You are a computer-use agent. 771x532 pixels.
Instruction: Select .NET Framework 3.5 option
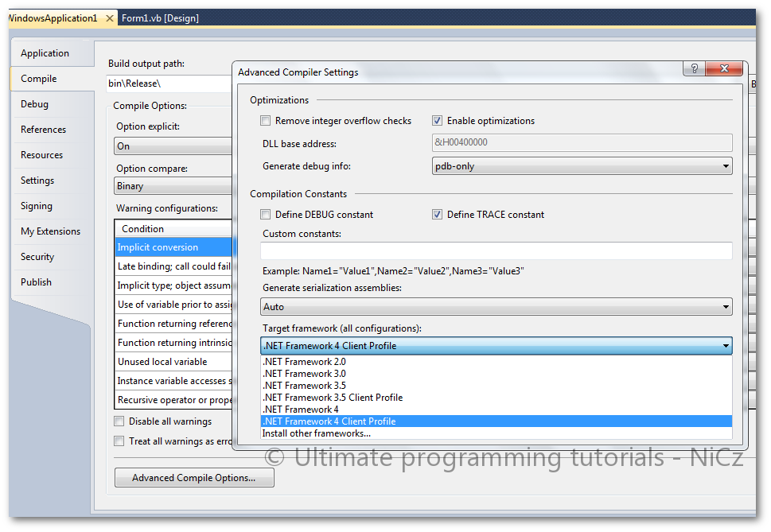[x=496, y=385]
